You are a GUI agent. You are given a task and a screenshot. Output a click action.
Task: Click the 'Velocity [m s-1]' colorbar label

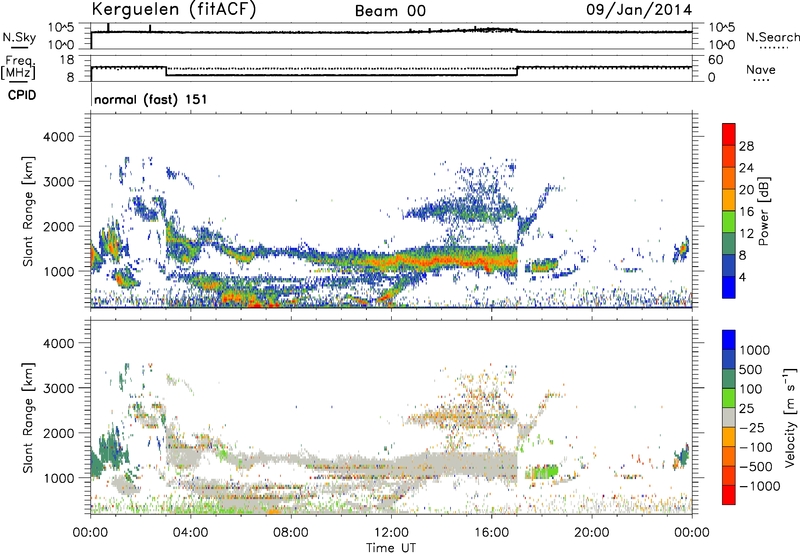[x=790, y=417]
